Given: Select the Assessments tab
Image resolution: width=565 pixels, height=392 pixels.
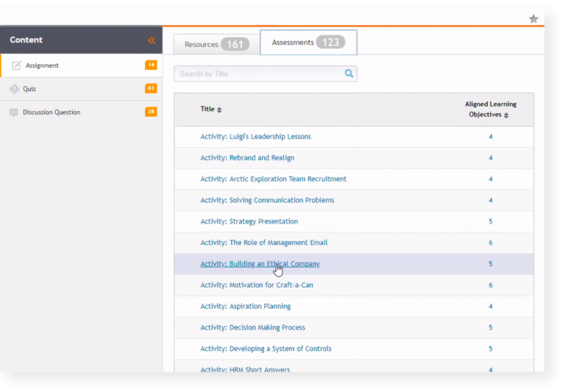Looking at the screenshot, I should [x=308, y=43].
